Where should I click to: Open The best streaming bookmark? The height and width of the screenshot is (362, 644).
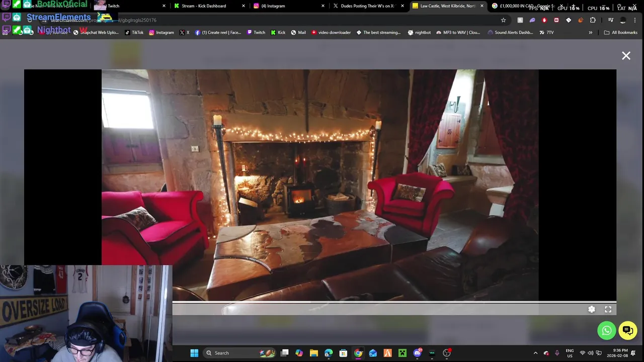click(378, 33)
